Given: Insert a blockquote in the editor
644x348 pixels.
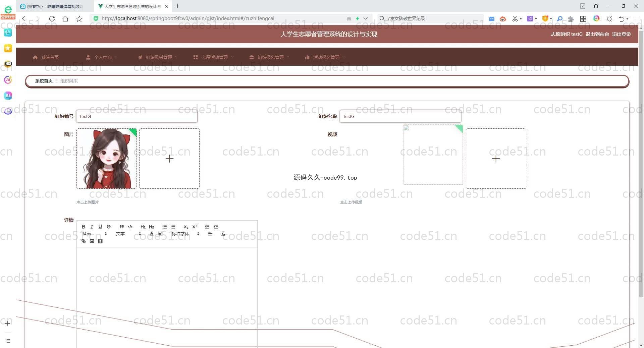Looking at the screenshot, I should click(x=122, y=227).
